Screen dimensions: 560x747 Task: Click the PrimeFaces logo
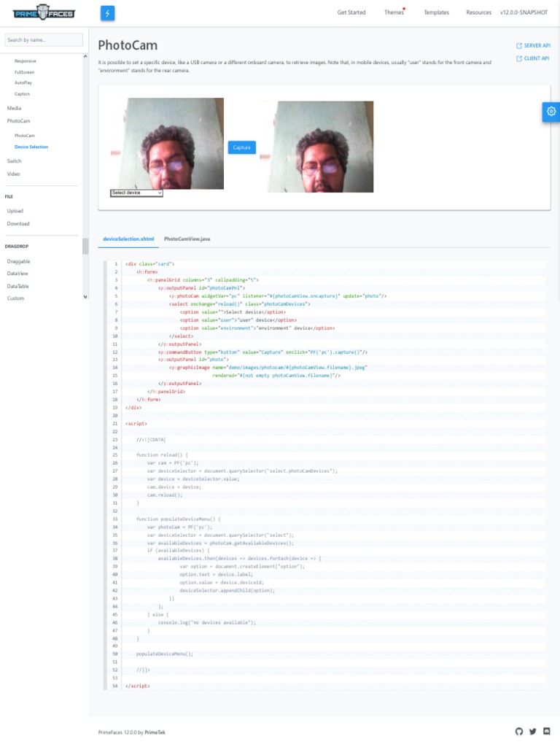click(44, 12)
